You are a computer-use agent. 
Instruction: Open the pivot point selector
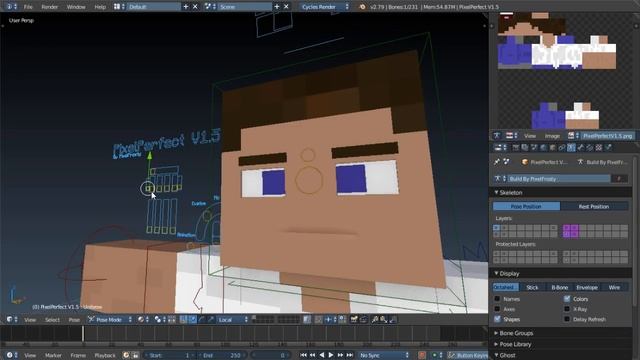tap(160, 320)
